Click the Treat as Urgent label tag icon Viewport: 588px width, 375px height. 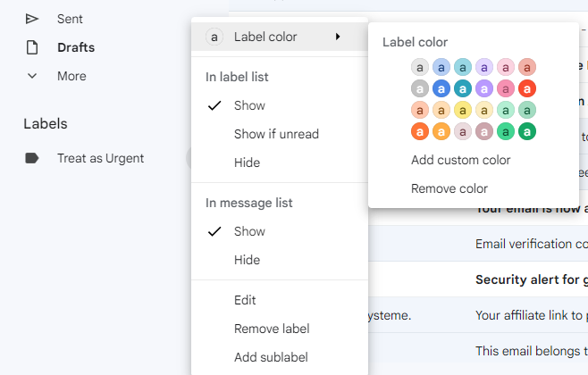[32, 158]
